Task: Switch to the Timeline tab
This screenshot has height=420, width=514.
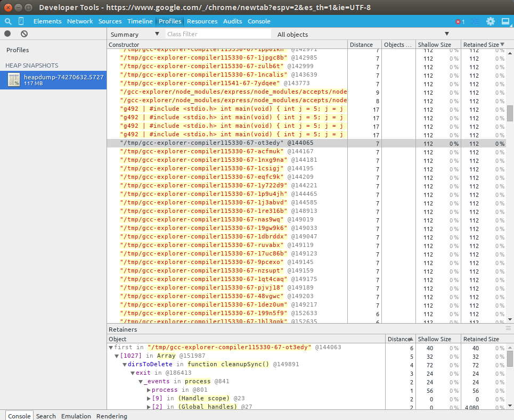Action: tap(140, 21)
